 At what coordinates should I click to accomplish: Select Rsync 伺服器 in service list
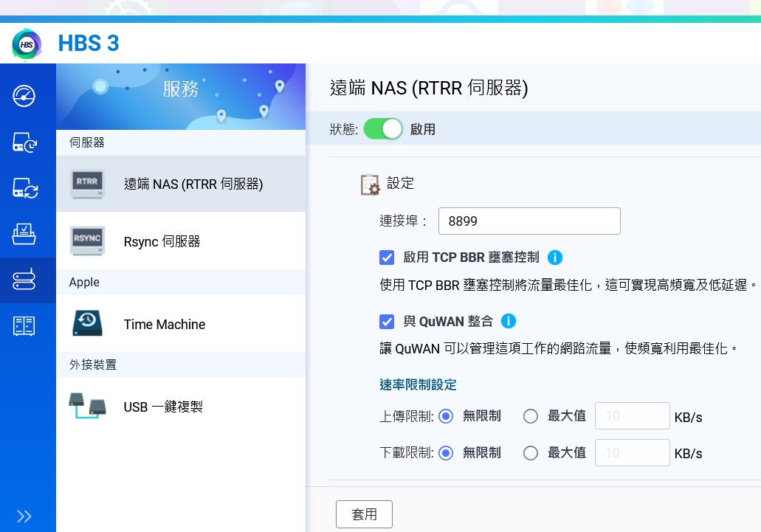coord(162,241)
